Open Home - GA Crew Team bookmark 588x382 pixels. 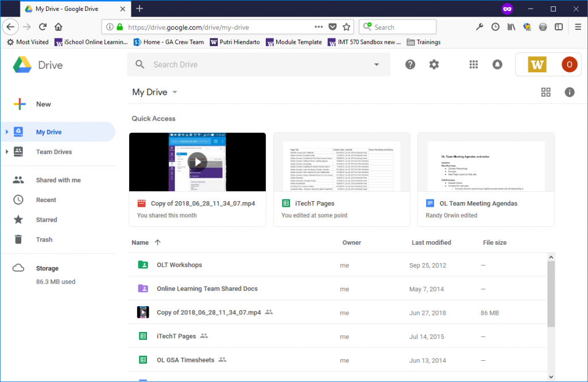[169, 42]
